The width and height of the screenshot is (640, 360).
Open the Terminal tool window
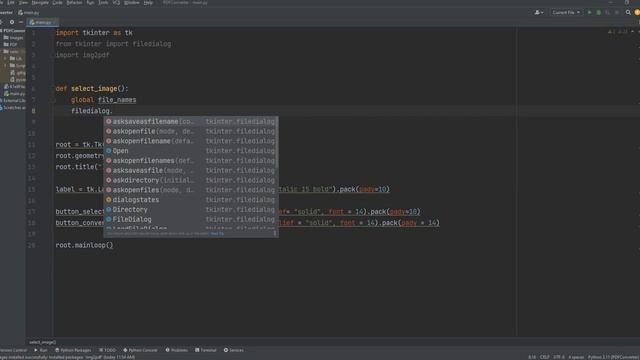pyautogui.click(x=206, y=350)
